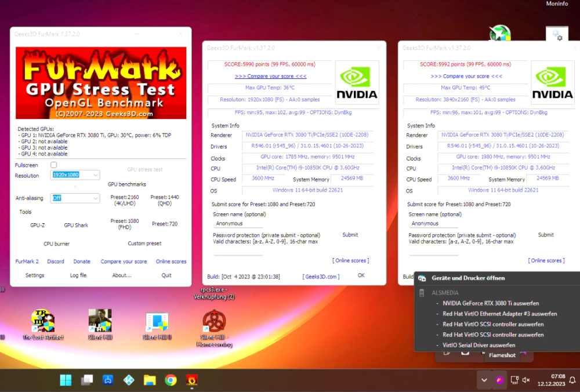Viewport: 580px width, 392px height.
Task: Choose Geräte und Drucker öffnen
Action: [468, 278]
